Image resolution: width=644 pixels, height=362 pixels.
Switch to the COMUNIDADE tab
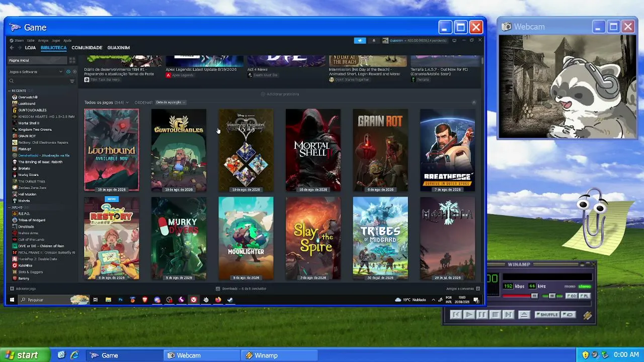tap(87, 48)
